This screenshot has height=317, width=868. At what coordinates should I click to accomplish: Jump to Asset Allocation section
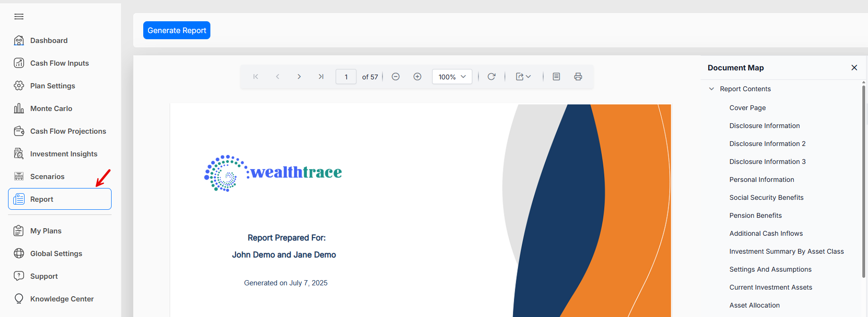[x=755, y=305]
